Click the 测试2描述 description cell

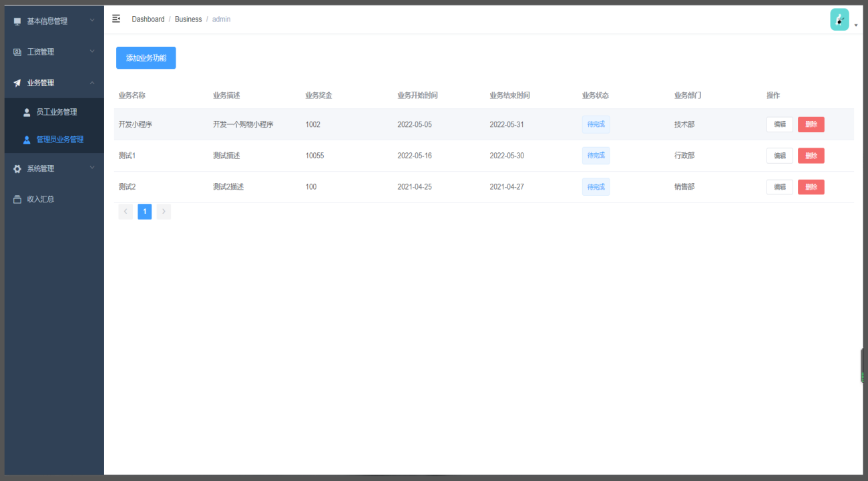pyautogui.click(x=228, y=187)
